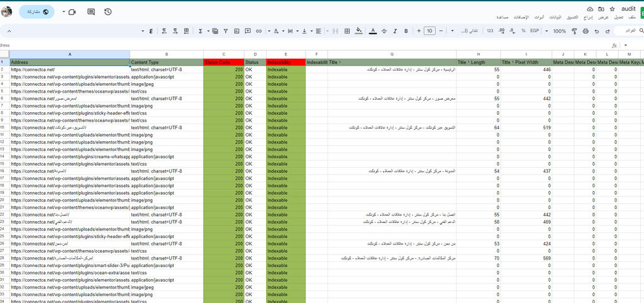Start a meeting with camera icon
The width and height of the screenshot is (644, 303).
[x=72, y=12]
